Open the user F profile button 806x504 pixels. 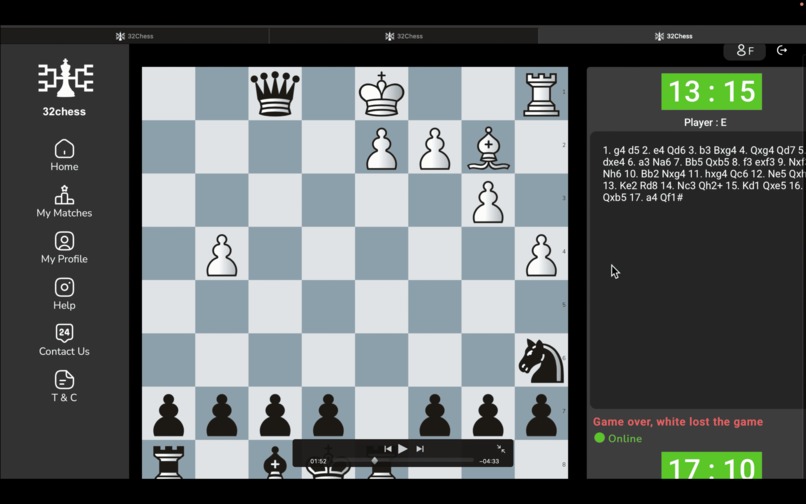tap(745, 50)
